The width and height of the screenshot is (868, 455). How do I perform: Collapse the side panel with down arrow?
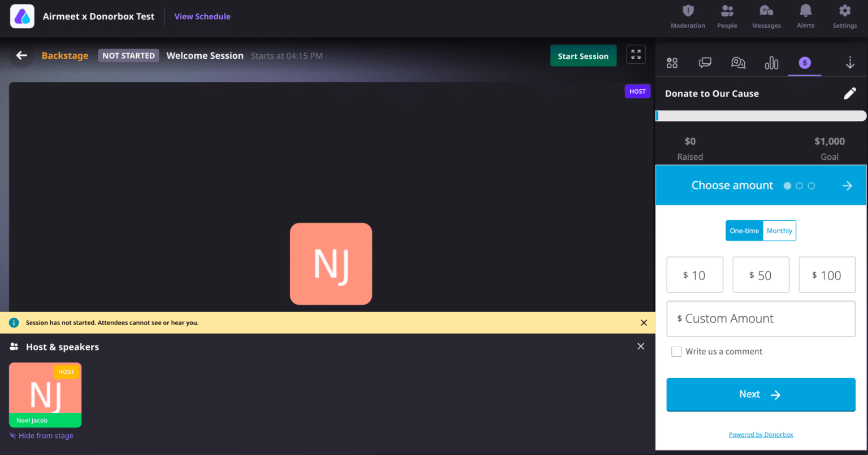(x=849, y=63)
